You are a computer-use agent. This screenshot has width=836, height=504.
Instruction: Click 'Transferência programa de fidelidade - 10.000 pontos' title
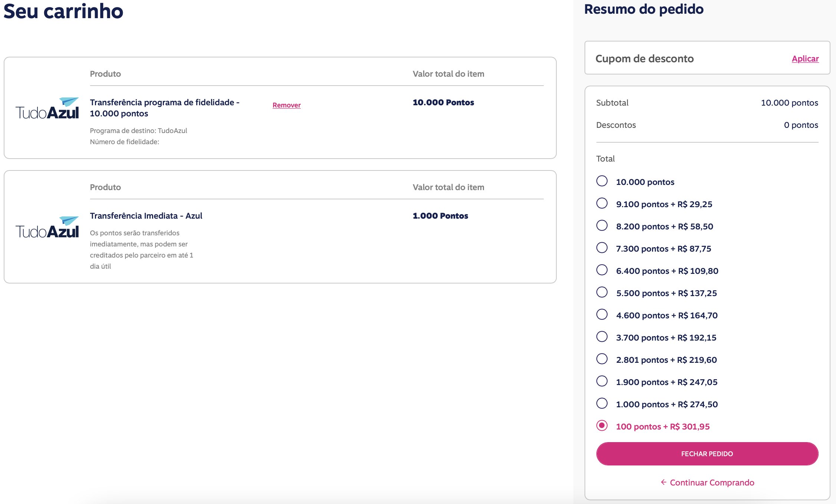point(165,108)
